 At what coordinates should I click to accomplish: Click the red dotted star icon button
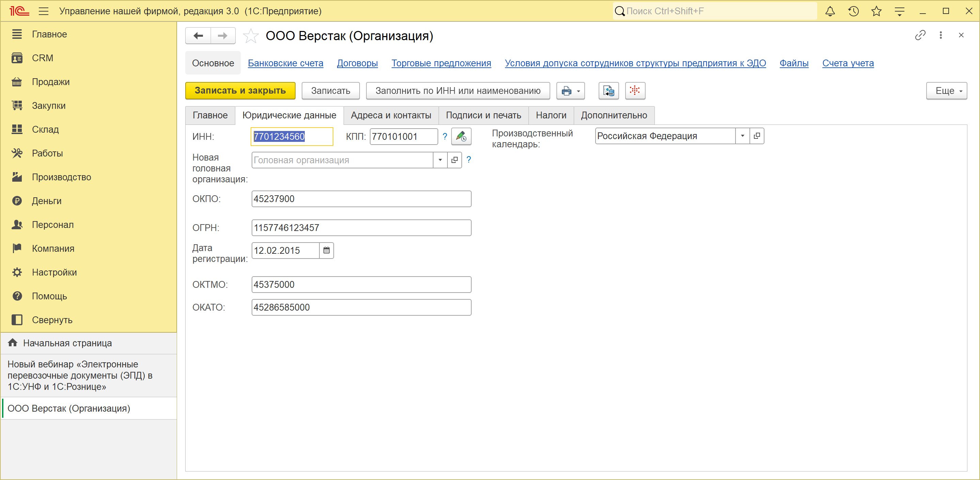pyautogui.click(x=635, y=91)
